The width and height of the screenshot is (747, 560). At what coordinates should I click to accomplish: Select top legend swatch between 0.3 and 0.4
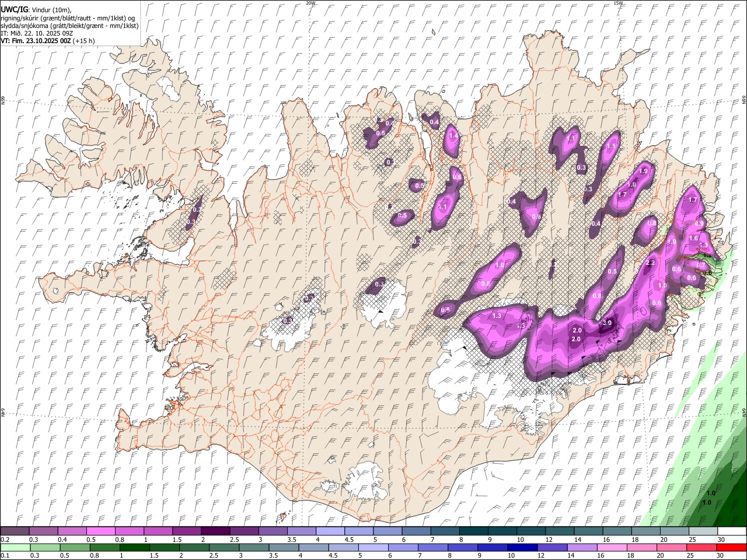[43, 531]
